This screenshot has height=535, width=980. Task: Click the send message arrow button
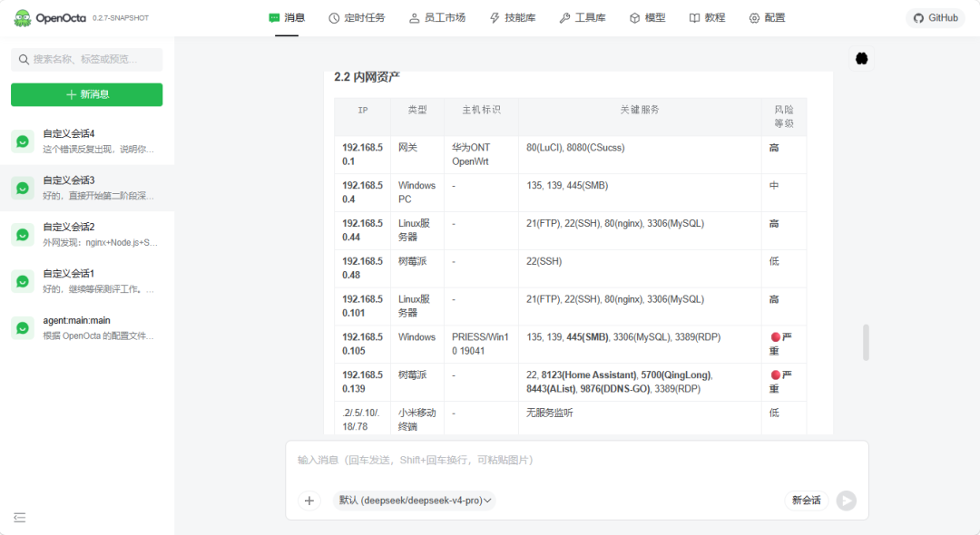tap(847, 501)
